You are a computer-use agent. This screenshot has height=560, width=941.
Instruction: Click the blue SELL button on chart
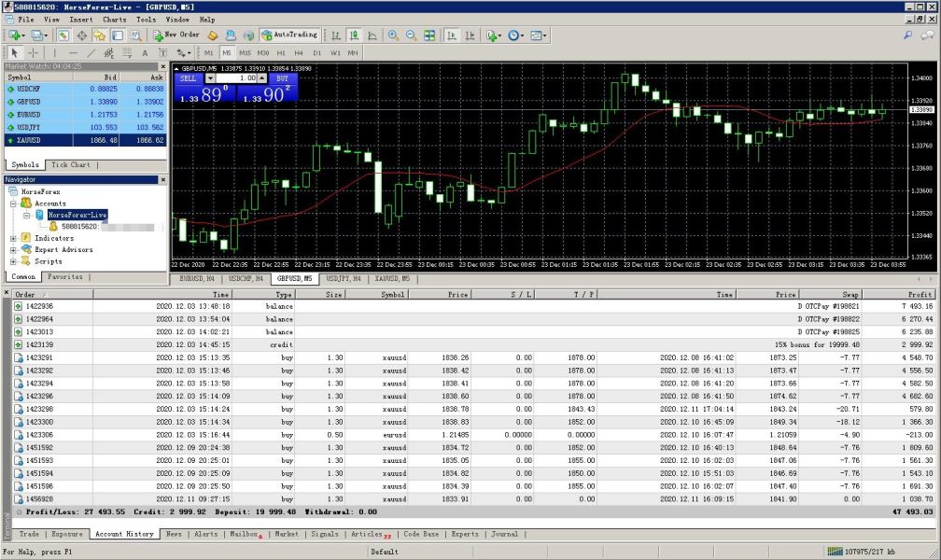[188, 78]
